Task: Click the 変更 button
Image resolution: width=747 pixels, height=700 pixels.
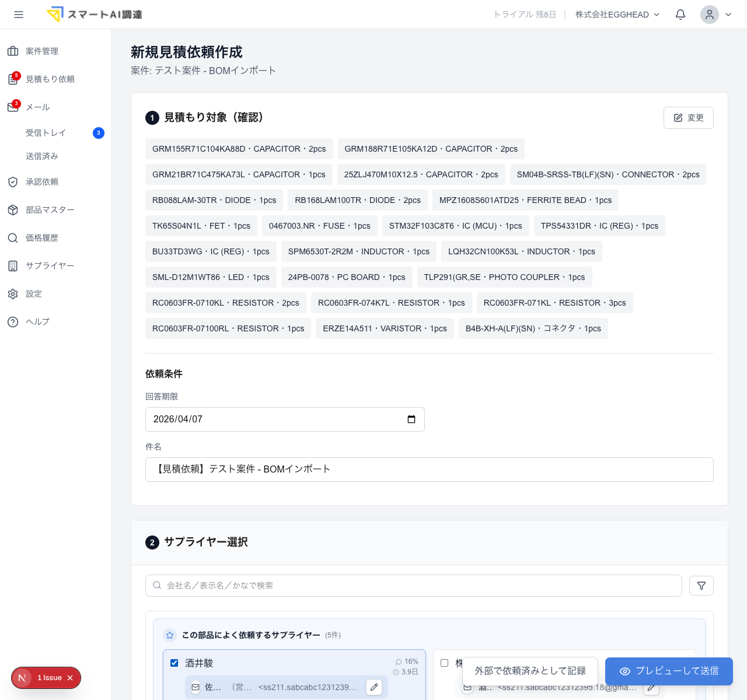Action: click(689, 118)
